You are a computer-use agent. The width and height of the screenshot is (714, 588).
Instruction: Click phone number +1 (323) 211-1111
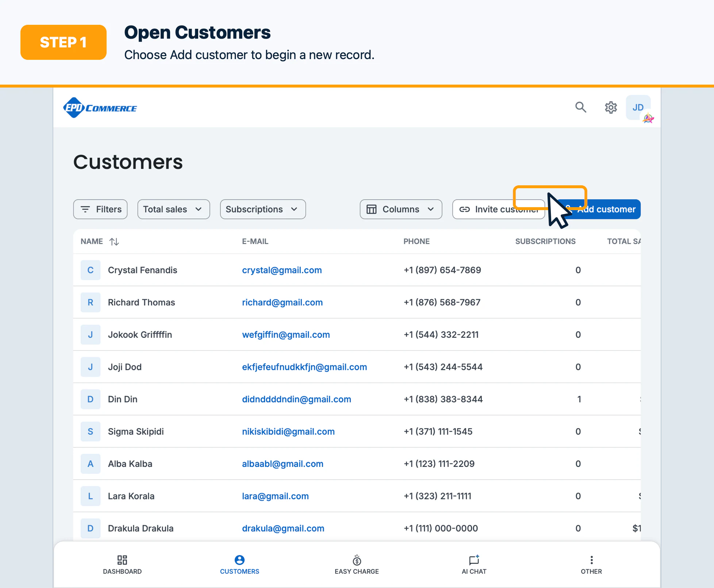[437, 496]
